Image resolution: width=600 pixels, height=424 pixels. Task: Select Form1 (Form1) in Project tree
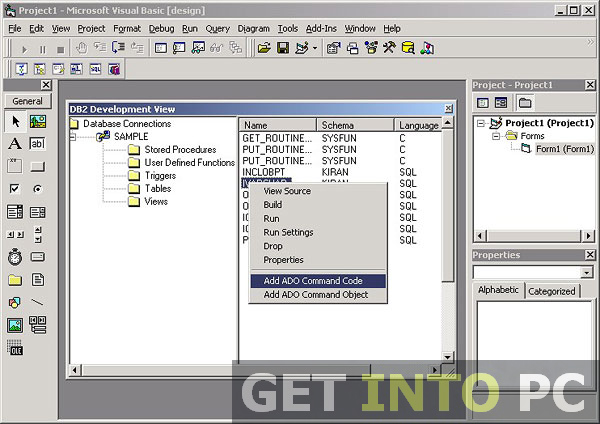point(564,149)
